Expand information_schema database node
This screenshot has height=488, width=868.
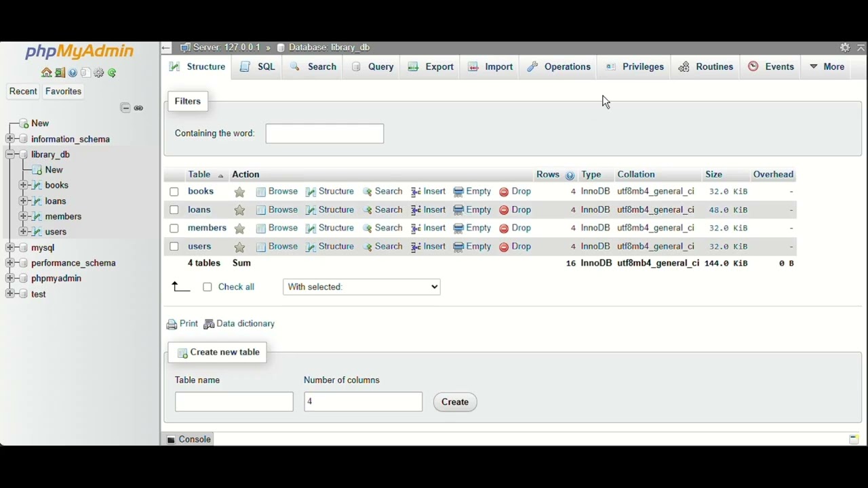9,139
